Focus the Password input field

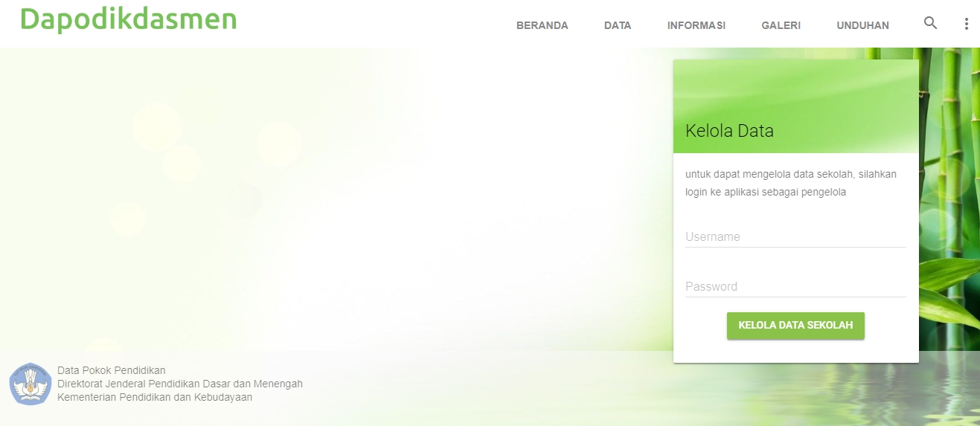tap(795, 286)
